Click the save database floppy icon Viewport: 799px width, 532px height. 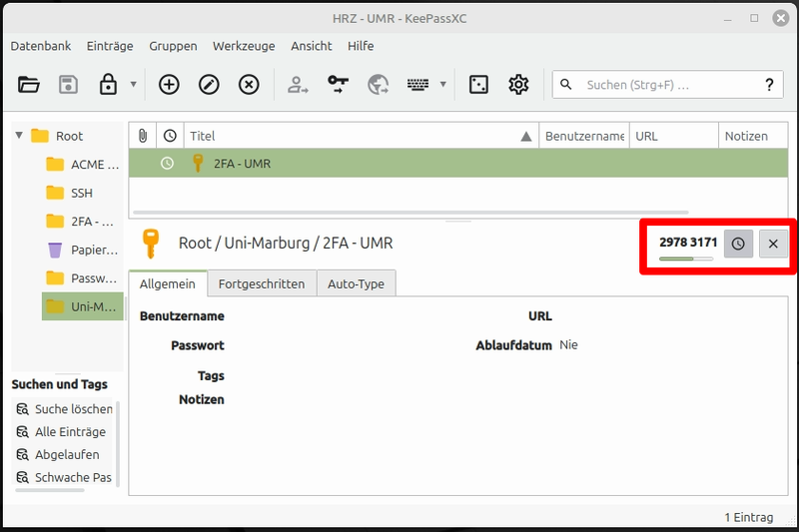[x=68, y=85]
